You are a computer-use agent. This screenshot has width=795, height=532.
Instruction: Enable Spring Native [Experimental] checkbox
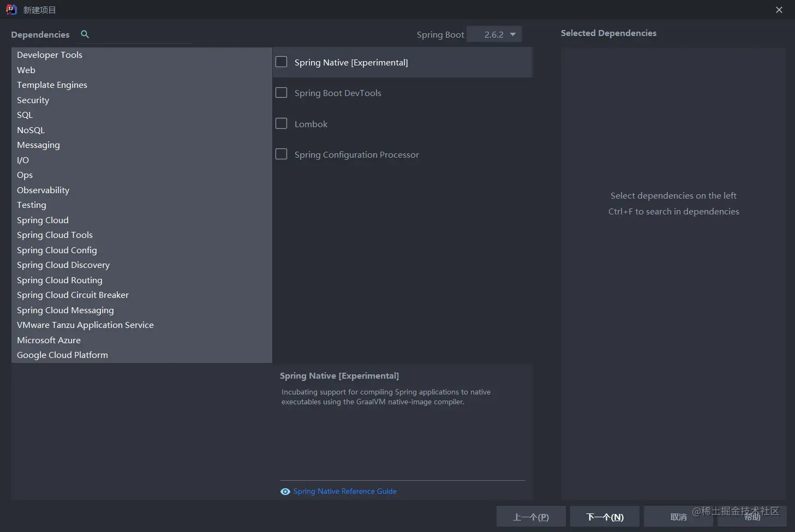coord(282,62)
